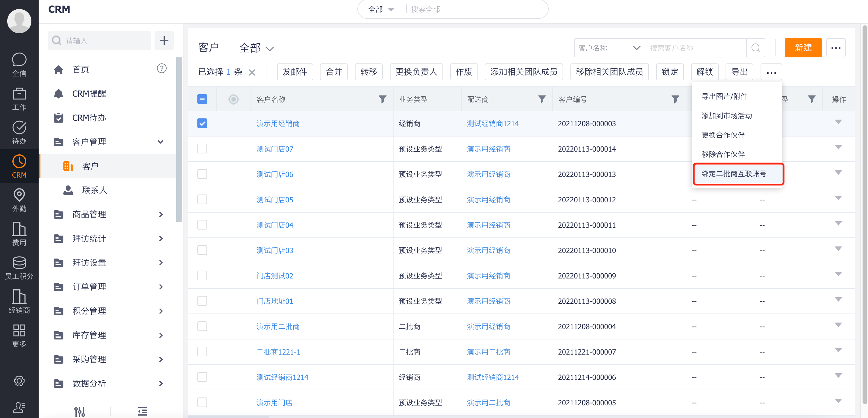Image resolution: width=868 pixels, height=418 pixels.
Task: Open the 全部 view dropdown next to 客户
Action: (256, 48)
